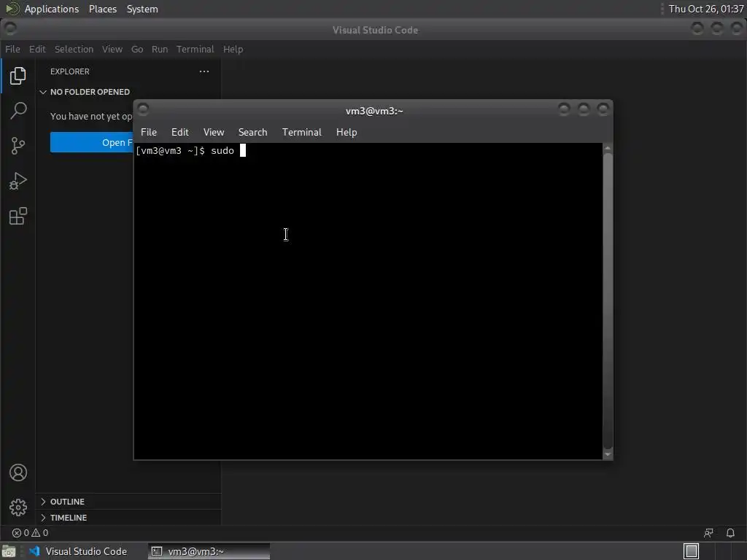
Task: Close the Visual Studio Code window
Action: tap(737, 28)
